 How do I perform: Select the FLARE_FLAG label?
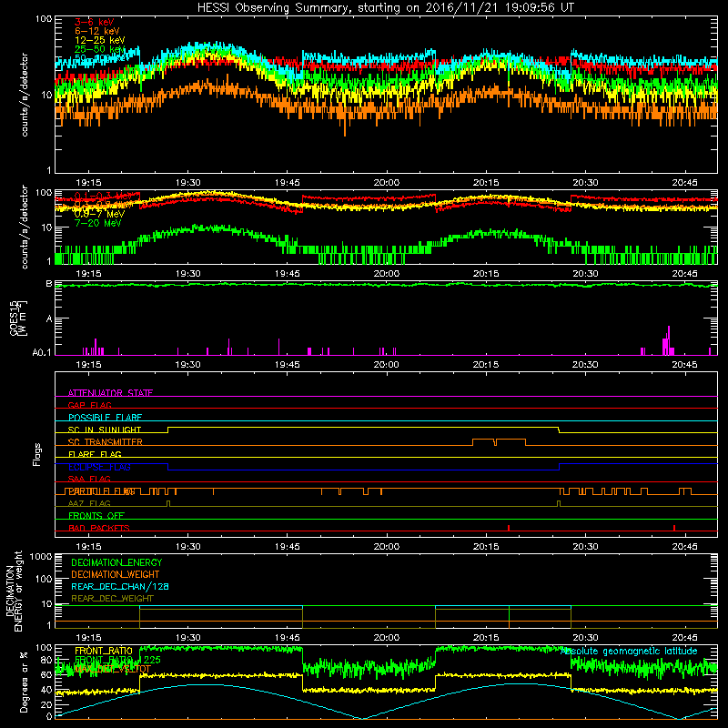95,454
